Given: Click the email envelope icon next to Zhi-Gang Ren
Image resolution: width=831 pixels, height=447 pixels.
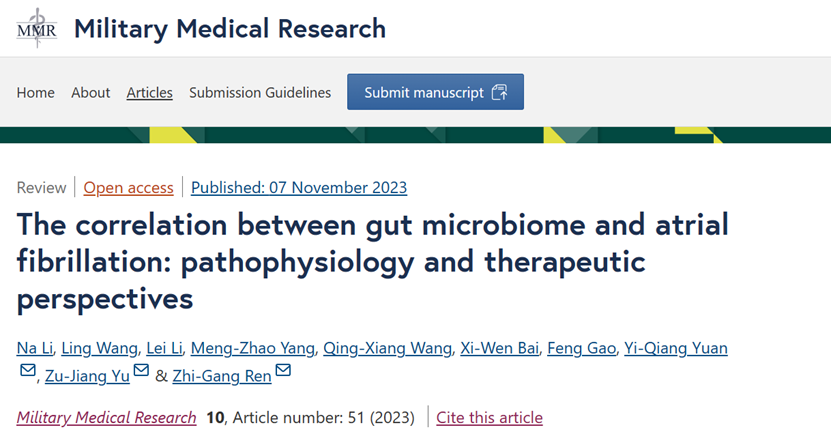Looking at the screenshot, I should click(284, 370).
